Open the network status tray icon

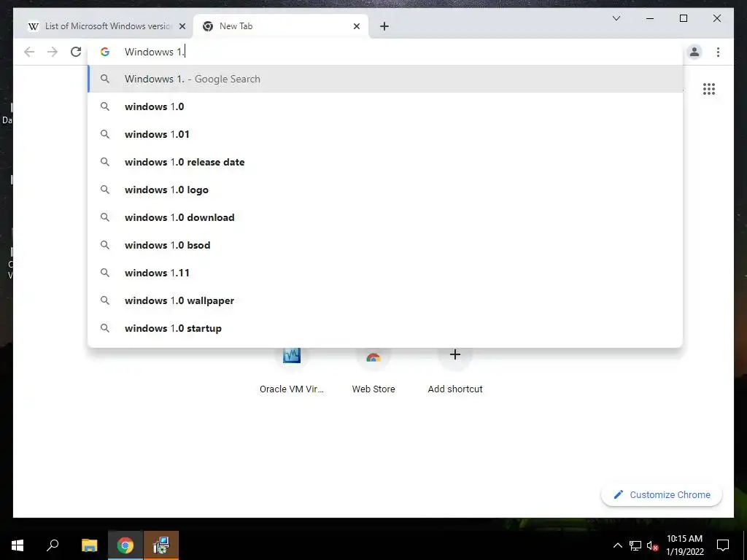[635, 545]
